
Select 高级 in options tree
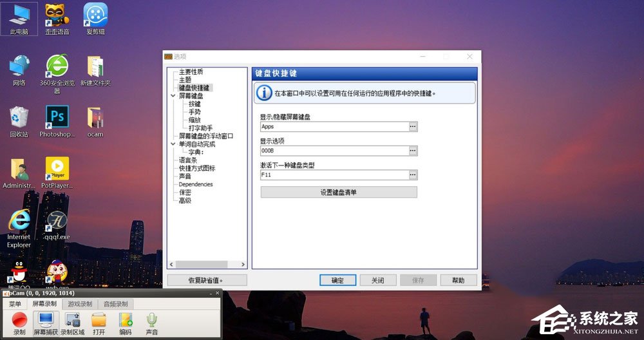coord(185,200)
